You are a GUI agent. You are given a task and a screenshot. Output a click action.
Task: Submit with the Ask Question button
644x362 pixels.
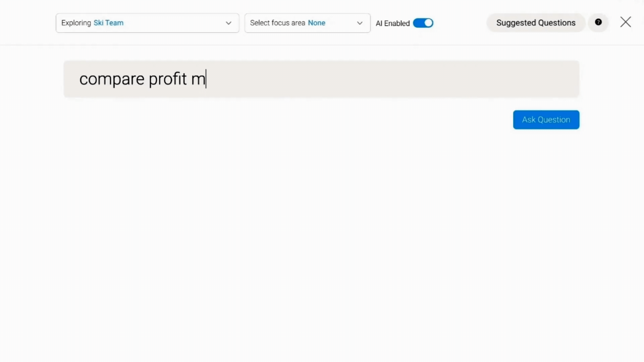[546, 120]
